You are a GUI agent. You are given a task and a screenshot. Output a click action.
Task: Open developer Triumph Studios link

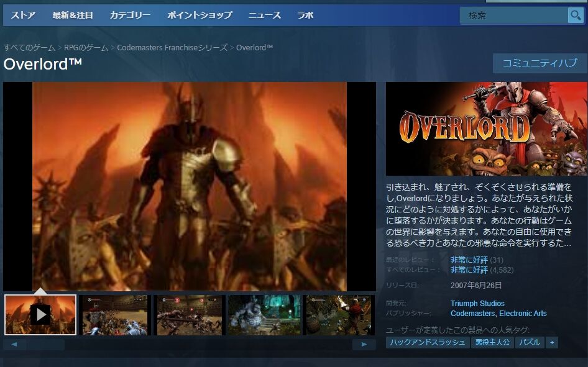click(x=477, y=303)
